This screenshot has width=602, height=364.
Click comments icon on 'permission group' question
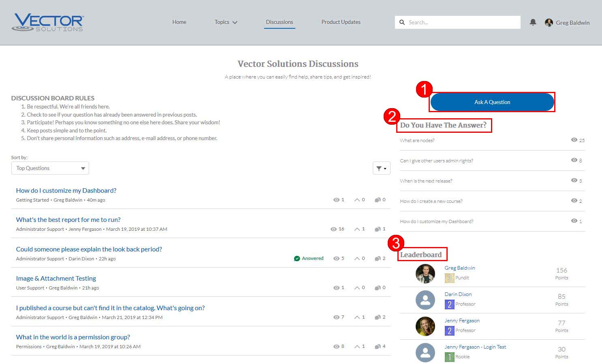378,347
